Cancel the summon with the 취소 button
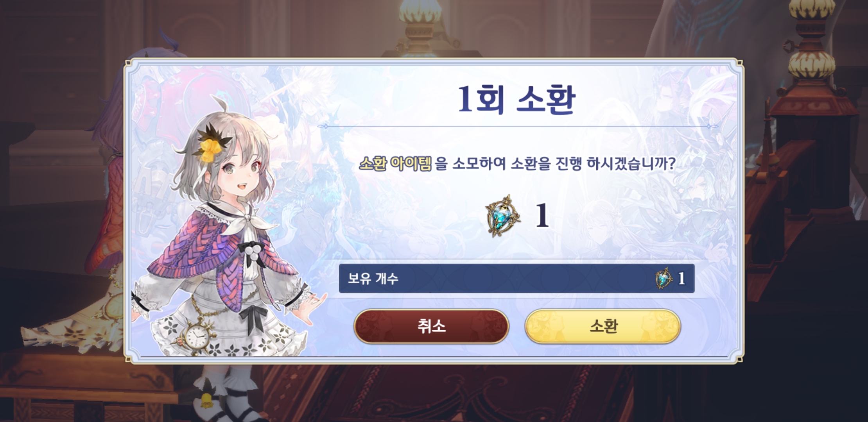The height and width of the screenshot is (422, 868). tap(431, 326)
